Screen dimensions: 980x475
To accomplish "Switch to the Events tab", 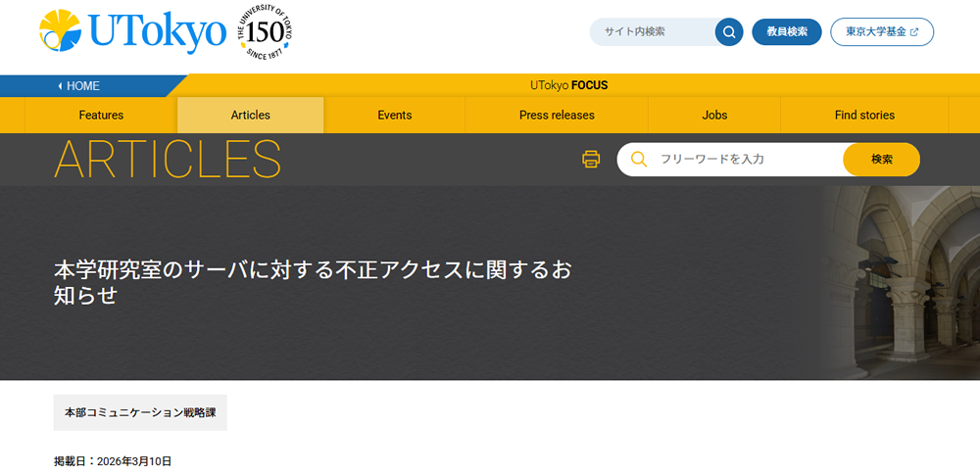I will point(394,115).
